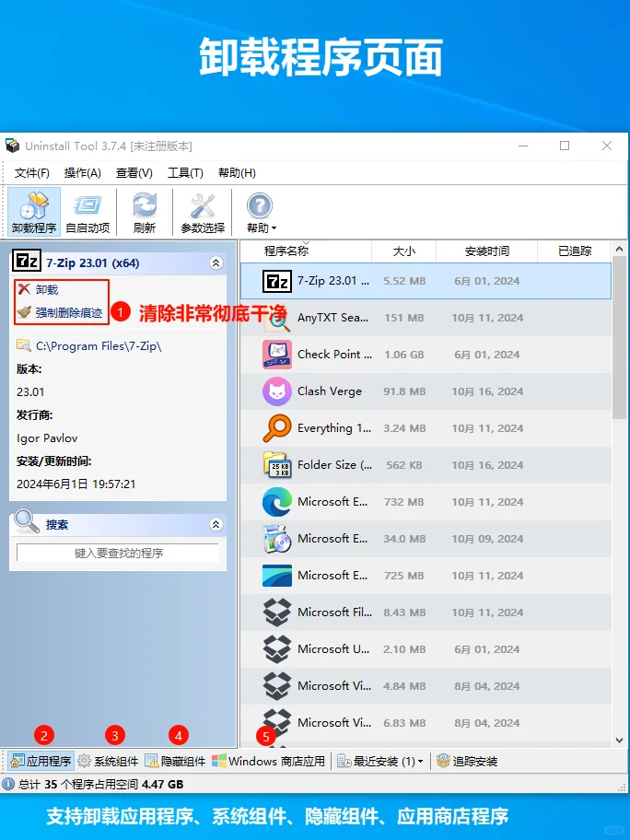Open the Tools menu (工具)
Screen dimensions: 630x840
tap(185, 173)
